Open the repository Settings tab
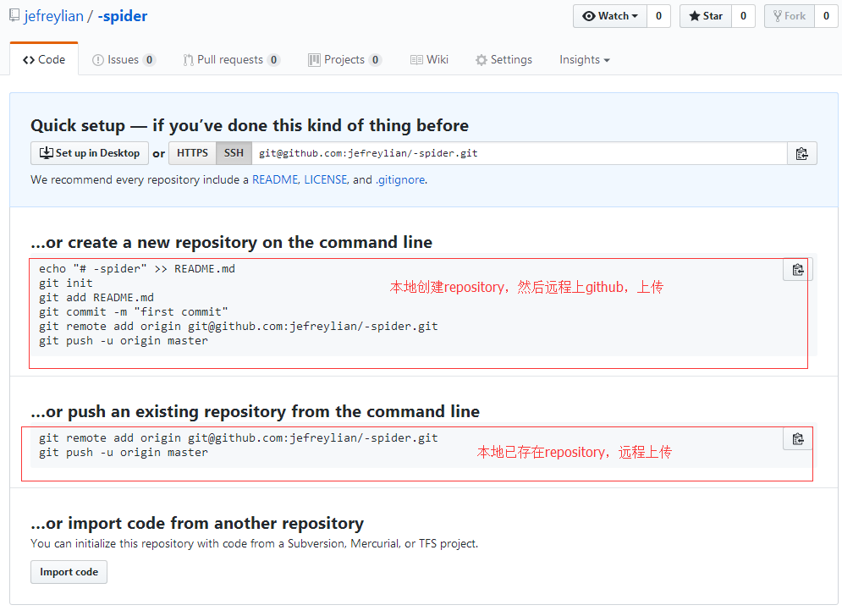The image size is (842, 616). tap(504, 59)
